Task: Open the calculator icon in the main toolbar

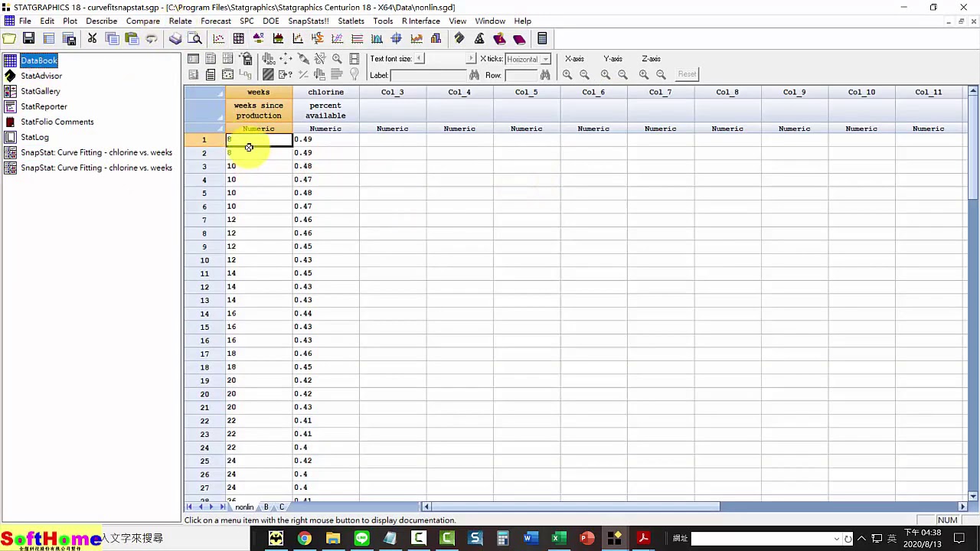Action: pyautogui.click(x=542, y=38)
